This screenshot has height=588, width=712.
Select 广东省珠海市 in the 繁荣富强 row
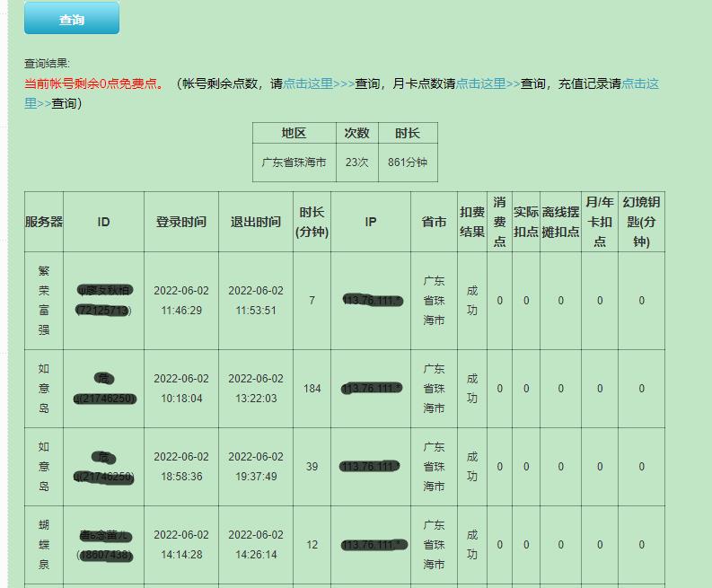434,301
